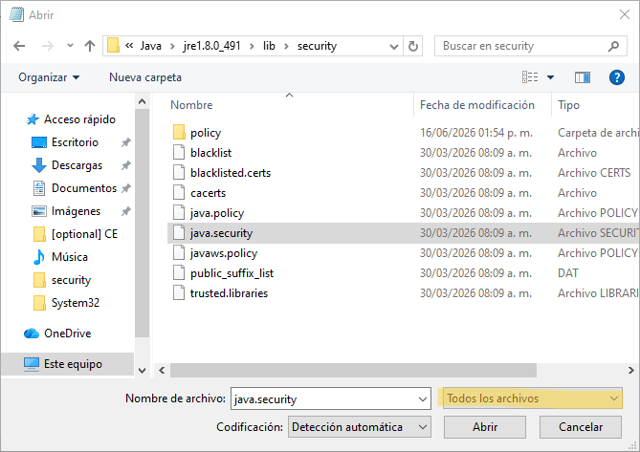Click the horizontal scrollbar left arrow

click(162, 370)
